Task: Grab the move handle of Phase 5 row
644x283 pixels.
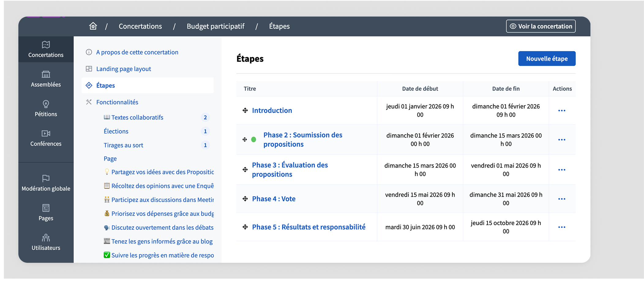Action: tap(245, 227)
